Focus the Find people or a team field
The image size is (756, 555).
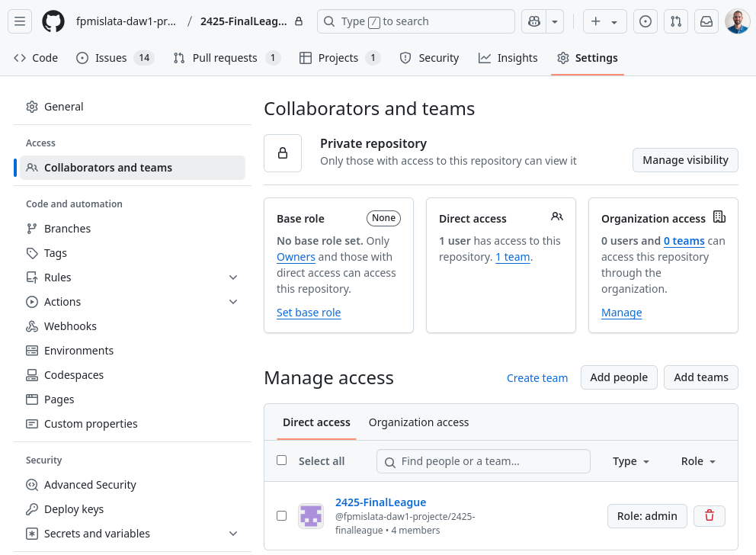point(483,461)
